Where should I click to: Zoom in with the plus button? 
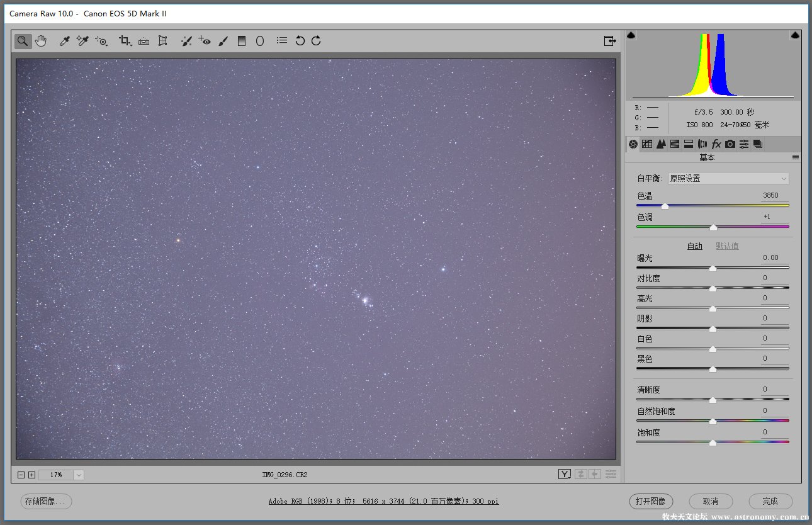click(x=31, y=475)
